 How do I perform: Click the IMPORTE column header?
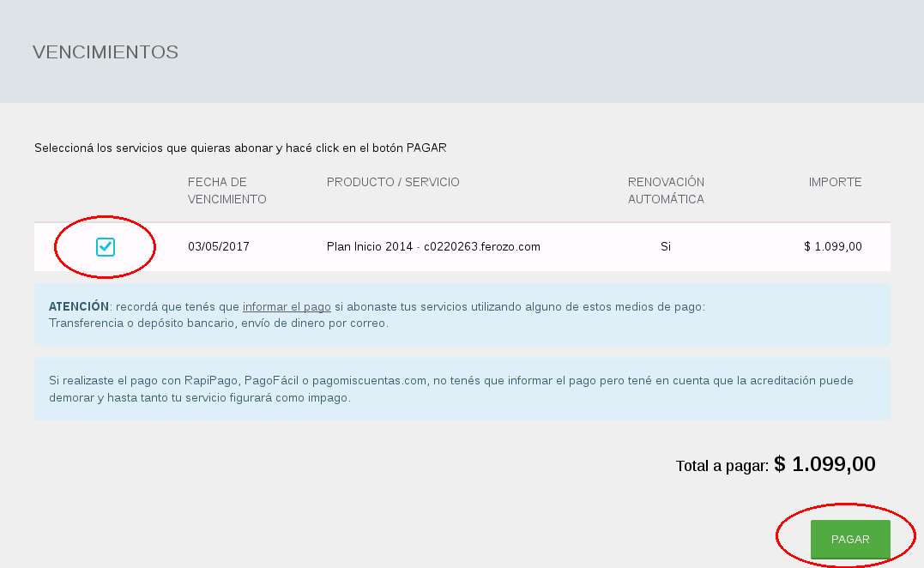tap(835, 182)
